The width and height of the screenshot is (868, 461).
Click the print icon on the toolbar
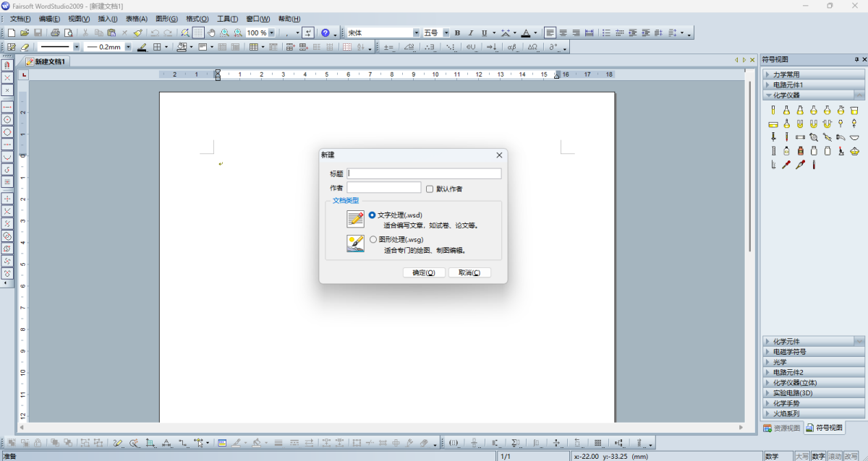[55, 33]
